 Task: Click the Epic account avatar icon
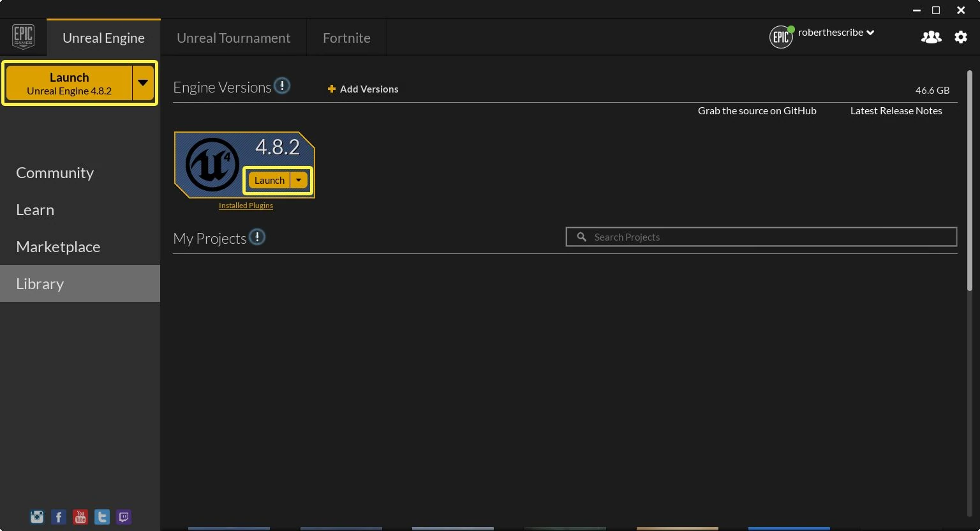(x=781, y=37)
